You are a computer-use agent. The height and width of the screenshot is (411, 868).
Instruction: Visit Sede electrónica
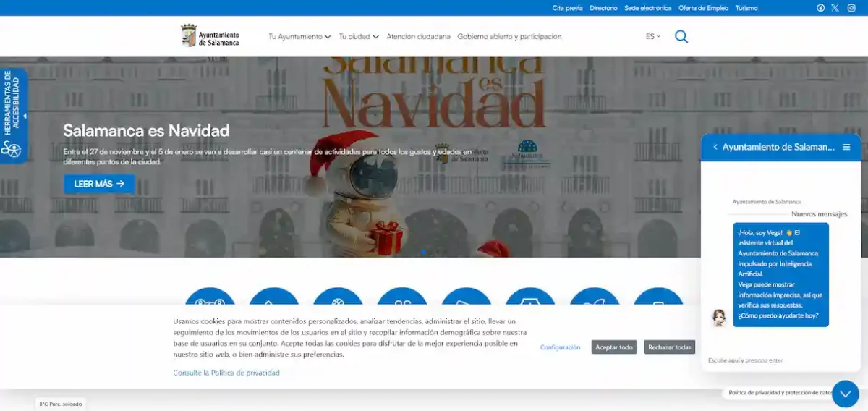pyautogui.click(x=647, y=8)
